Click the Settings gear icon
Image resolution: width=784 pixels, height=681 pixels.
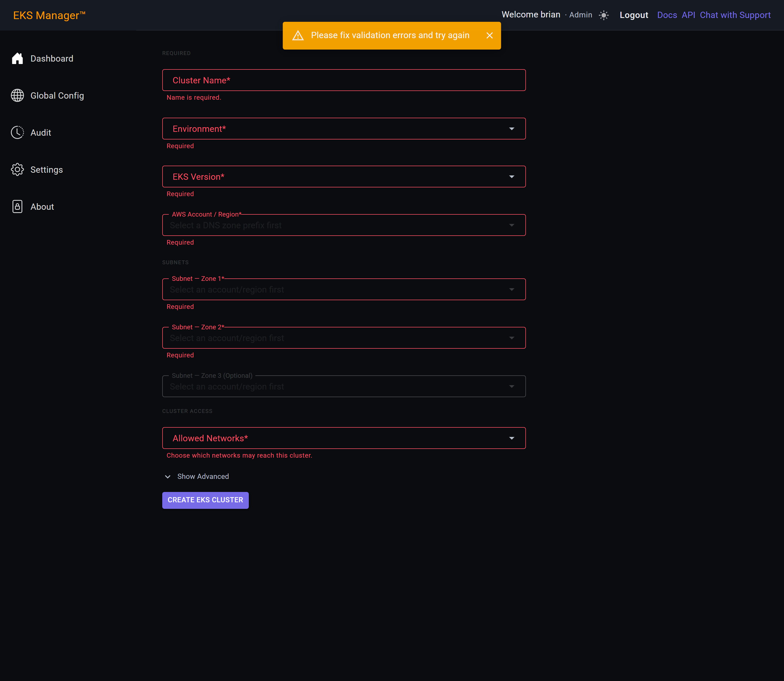click(17, 169)
